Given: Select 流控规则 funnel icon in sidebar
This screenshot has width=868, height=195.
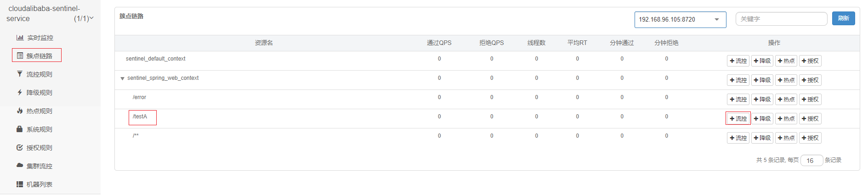Looking at the screenshot, I should (20, 74).
